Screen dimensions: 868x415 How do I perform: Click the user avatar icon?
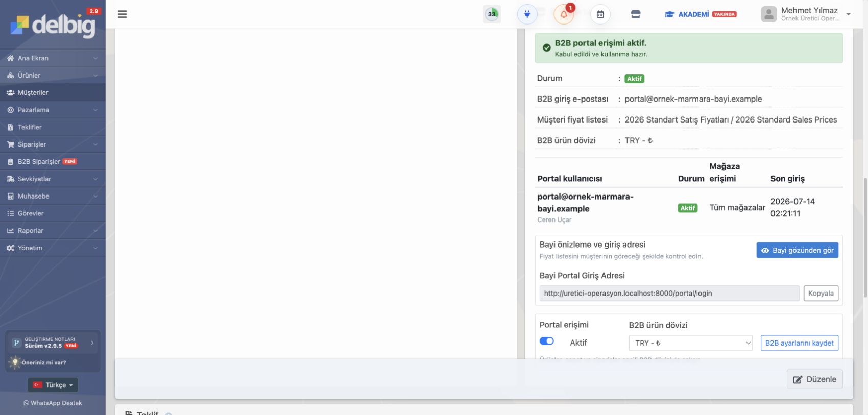pos(769,14)
